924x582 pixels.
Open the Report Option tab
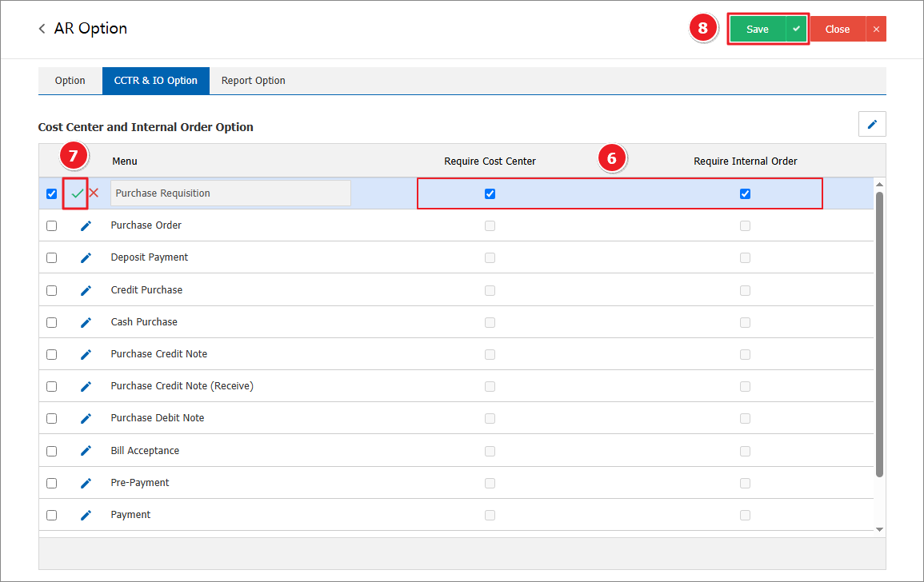pos(253,81)
